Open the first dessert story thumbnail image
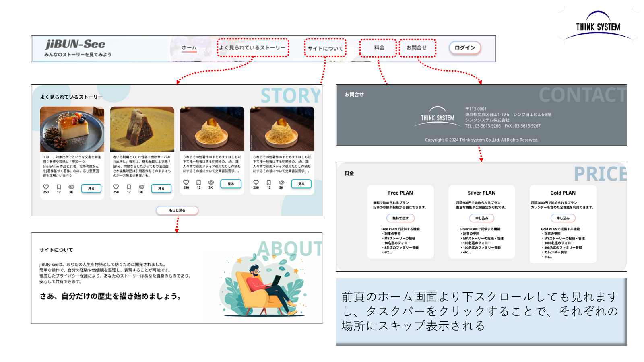The height and width of the screenshot is (362, 644). [72, 129]
